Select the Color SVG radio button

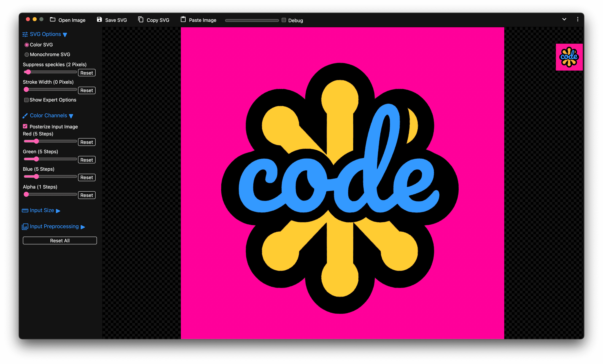coord(27,44)
